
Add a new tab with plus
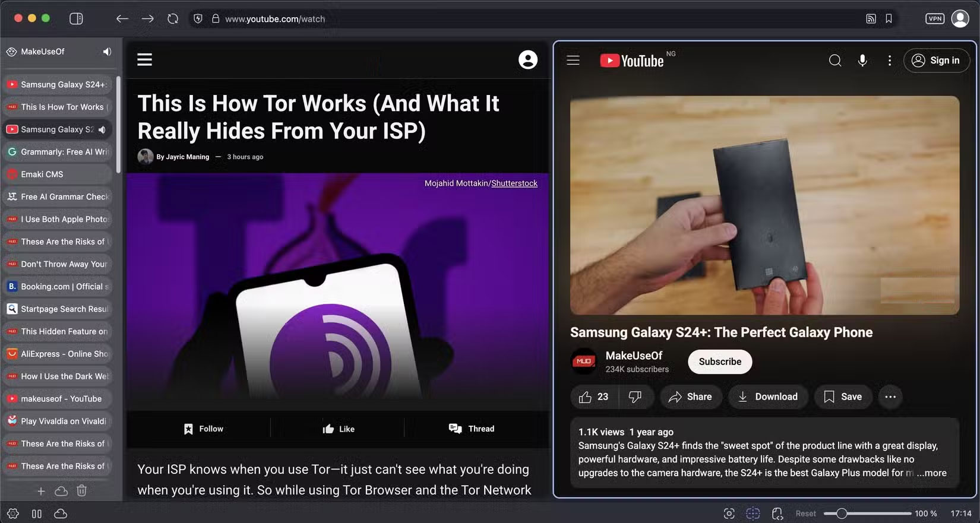tap(41, 491)
